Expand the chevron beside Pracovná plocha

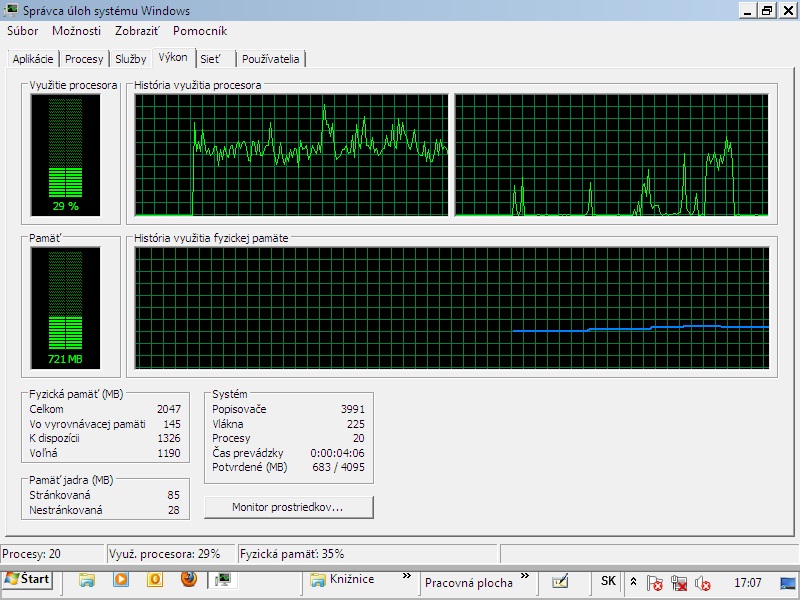click(x=524, y=576)
